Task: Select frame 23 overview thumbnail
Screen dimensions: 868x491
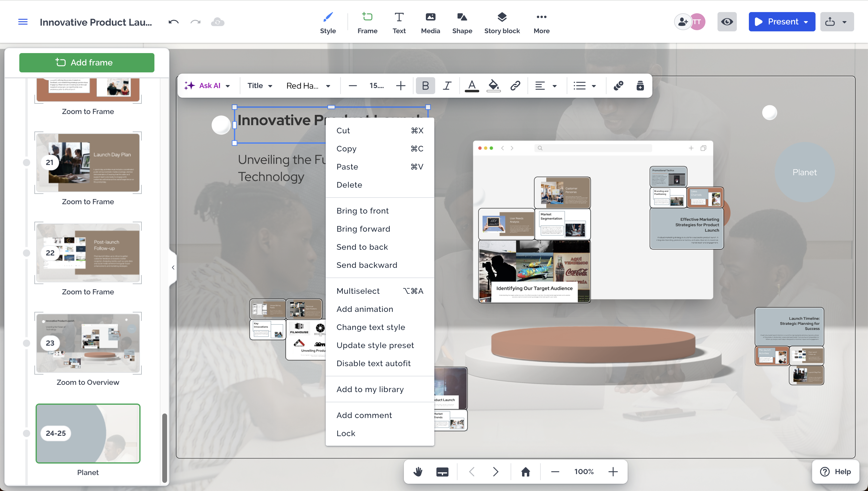Action: click(88, 343)
